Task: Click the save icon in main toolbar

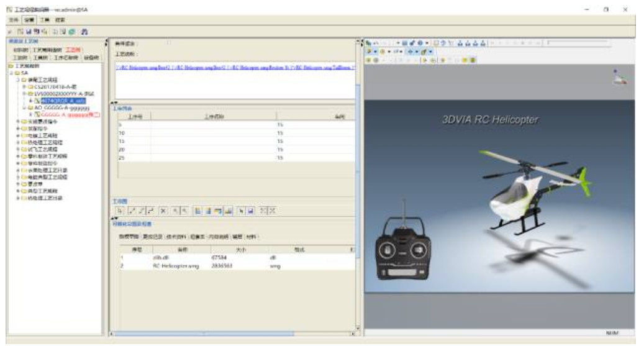Action: (29, 32)
